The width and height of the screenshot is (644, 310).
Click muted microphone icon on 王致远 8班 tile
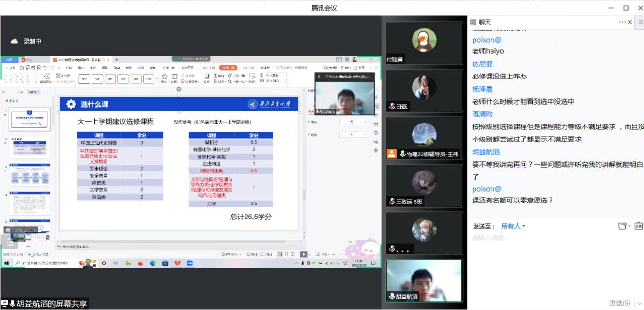[x=392, y=201]
